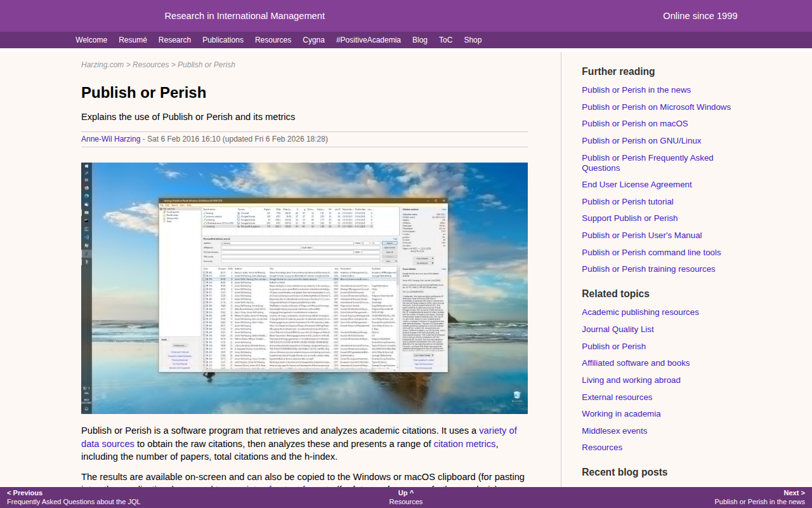This screenshot has height=508, width=812.
Task: Click Up to Resources footer link
Action: pyautogui.click(x=406, y=497)
